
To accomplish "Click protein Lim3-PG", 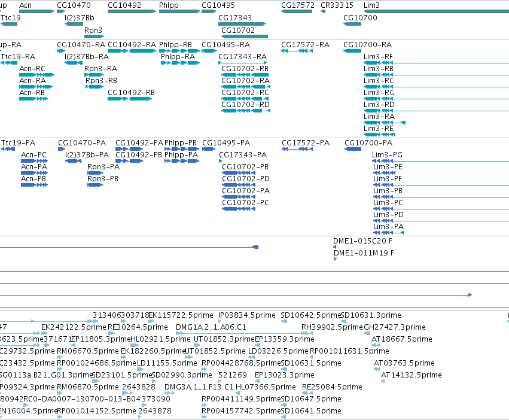I will tap(387, 155).
